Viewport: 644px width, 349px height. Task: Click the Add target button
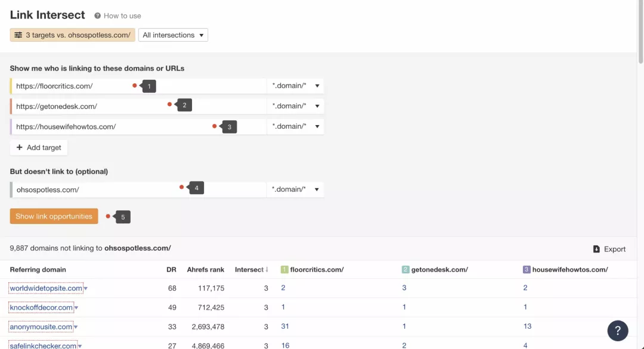pos(39,148)
